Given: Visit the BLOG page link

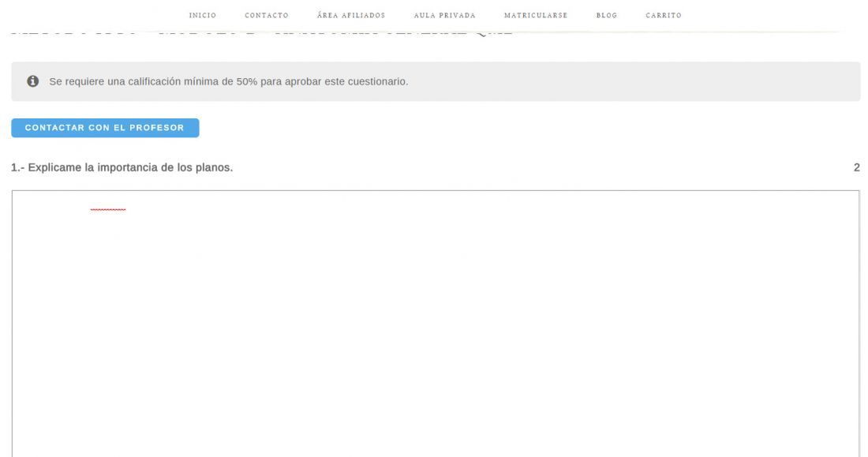Looking at the screenshot, I should (607, 16).
